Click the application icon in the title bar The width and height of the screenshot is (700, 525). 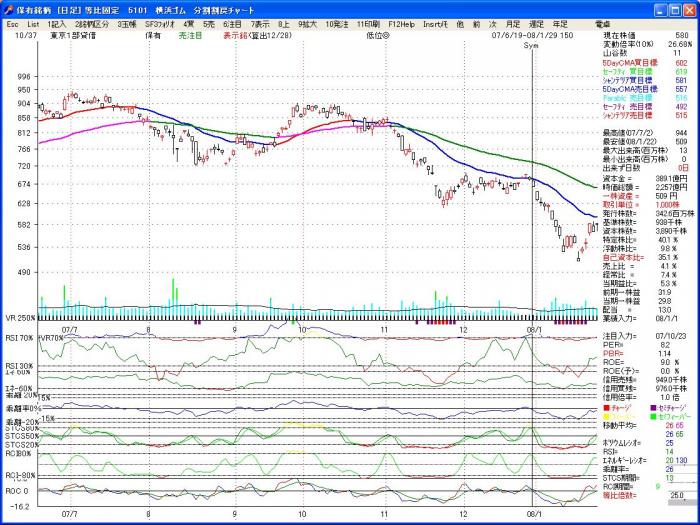tap(7, 7)
